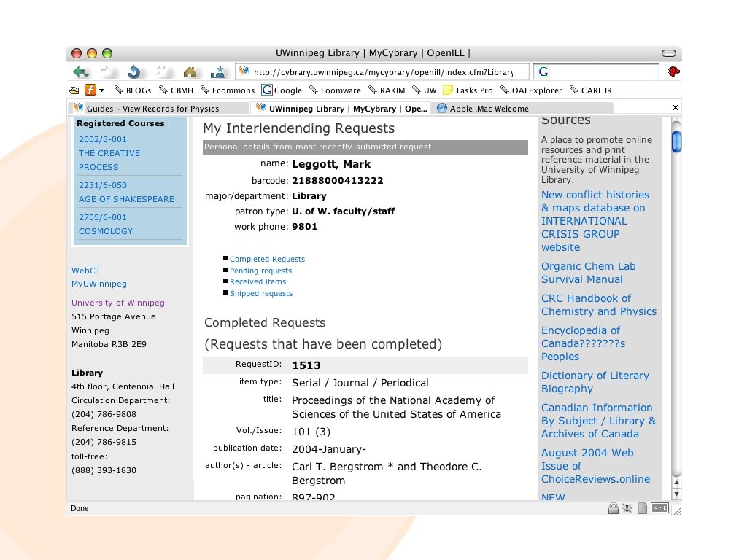This screenshot has width=747, height=560.
Task: Open New conflict histories & maps database link
Action: point(595,221)
